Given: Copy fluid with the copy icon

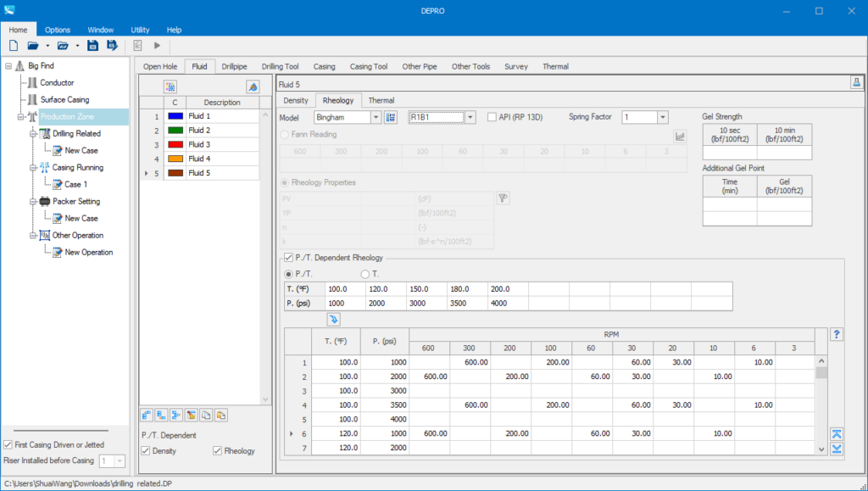Looking at the screenshot, I should (206, 416).
